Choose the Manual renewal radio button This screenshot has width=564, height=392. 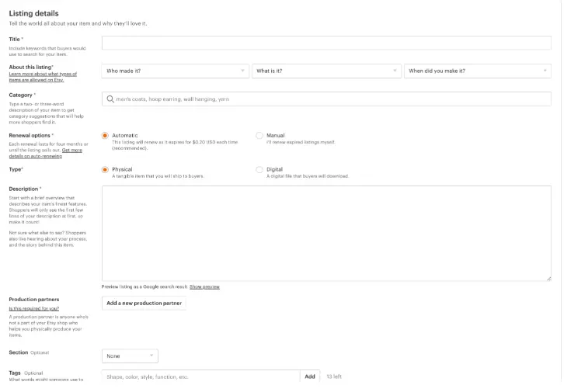[x=259, y=135]
